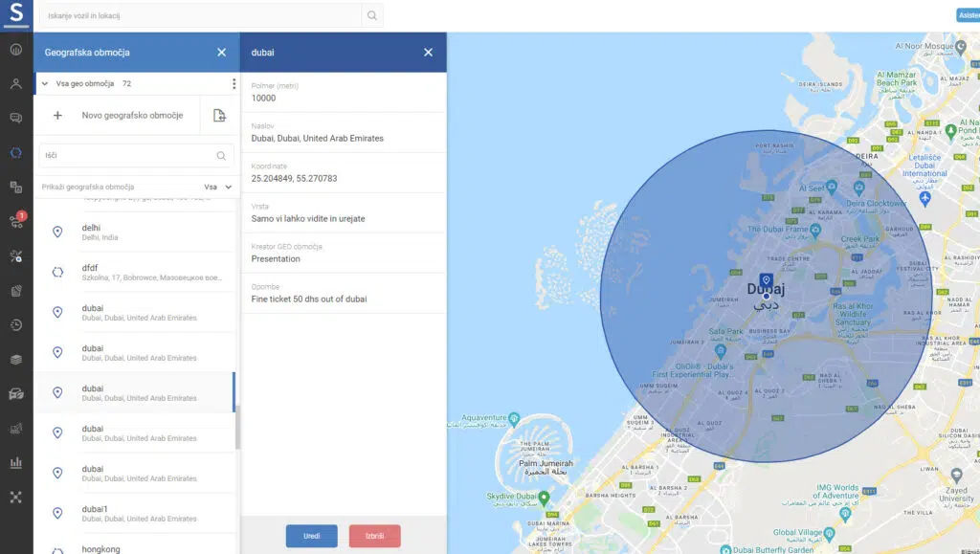Click the red Izbriši button
Viewport: 980px width, 554px height.
(375, 536)
